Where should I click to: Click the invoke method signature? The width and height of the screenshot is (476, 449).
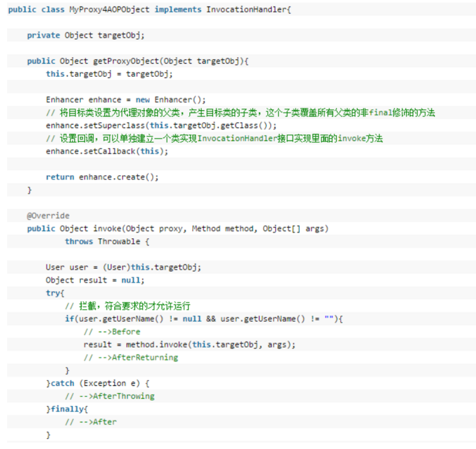(177, 229)
